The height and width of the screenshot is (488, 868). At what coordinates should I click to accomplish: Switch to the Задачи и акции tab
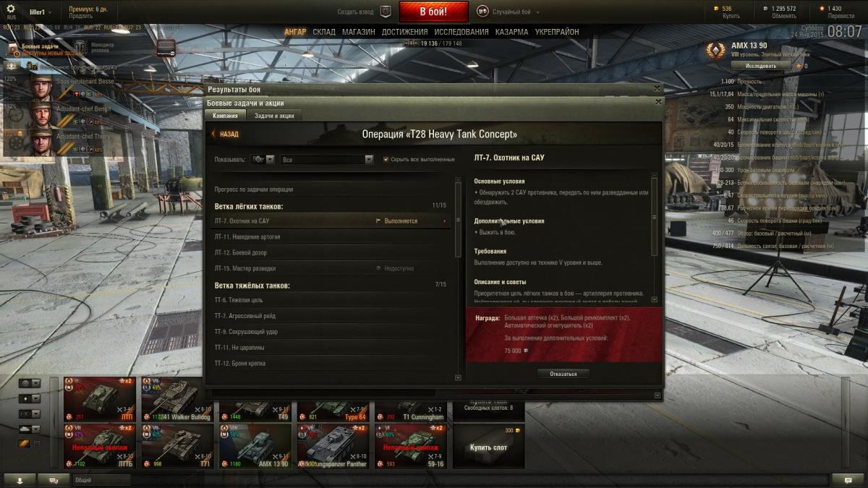(x=274, y=116)
